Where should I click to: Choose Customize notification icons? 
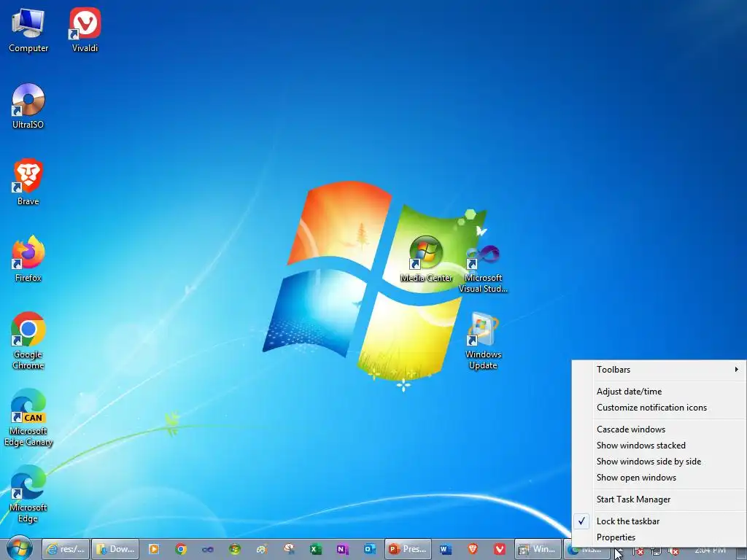point(659,407)
